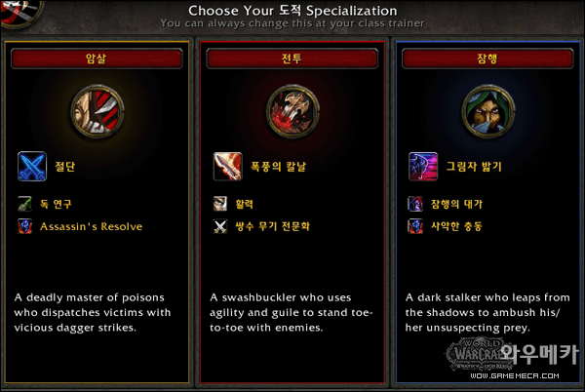The image size is (585, 392).
Task: Click the wow.gamemeca.com watermark logo
Action: (513, 358)
